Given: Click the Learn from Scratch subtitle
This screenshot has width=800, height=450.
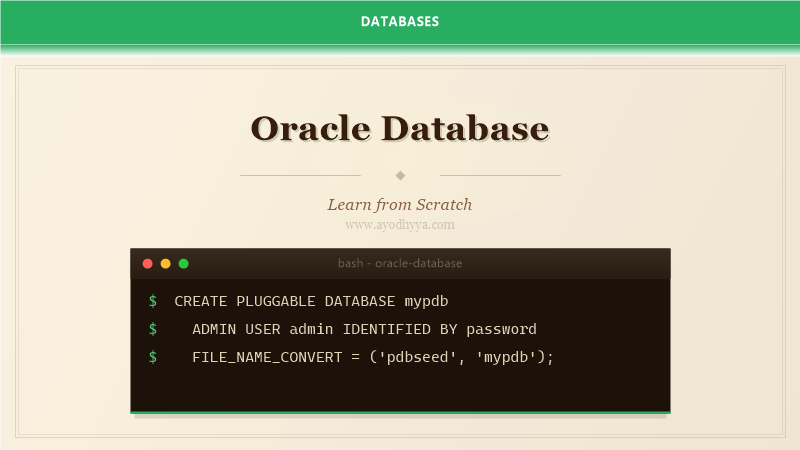Looking at the screenshot, I should click(400, 205).
